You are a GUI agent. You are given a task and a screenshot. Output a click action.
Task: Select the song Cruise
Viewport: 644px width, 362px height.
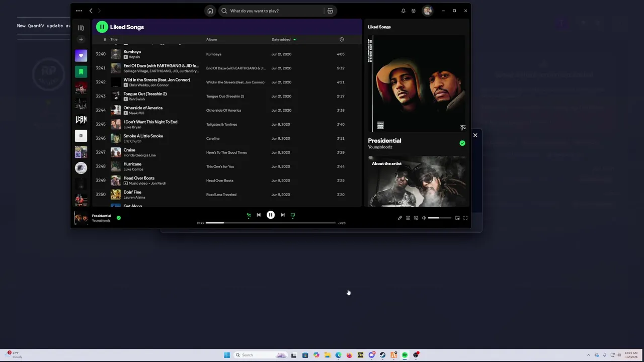click(x=129, y=150)
